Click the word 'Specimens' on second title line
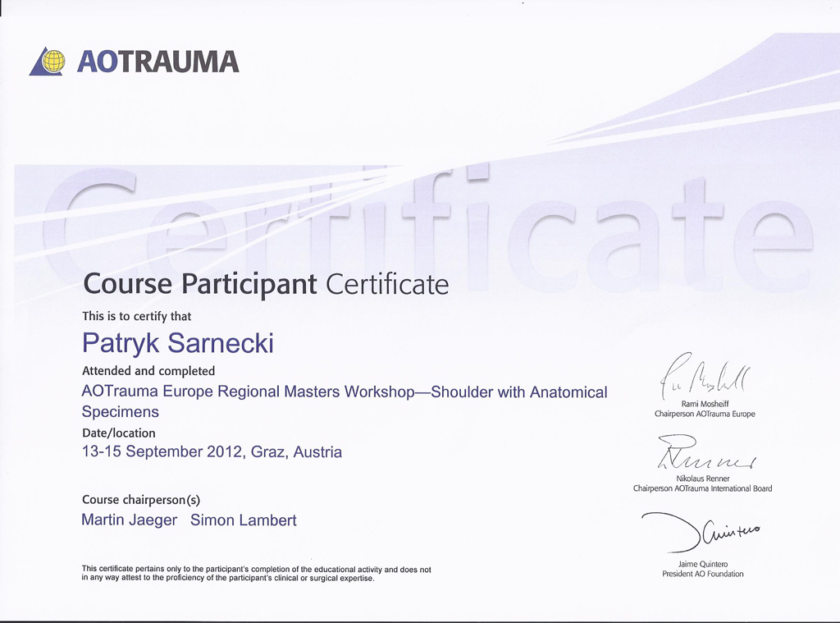840x623 pixels. click(121, 412)
